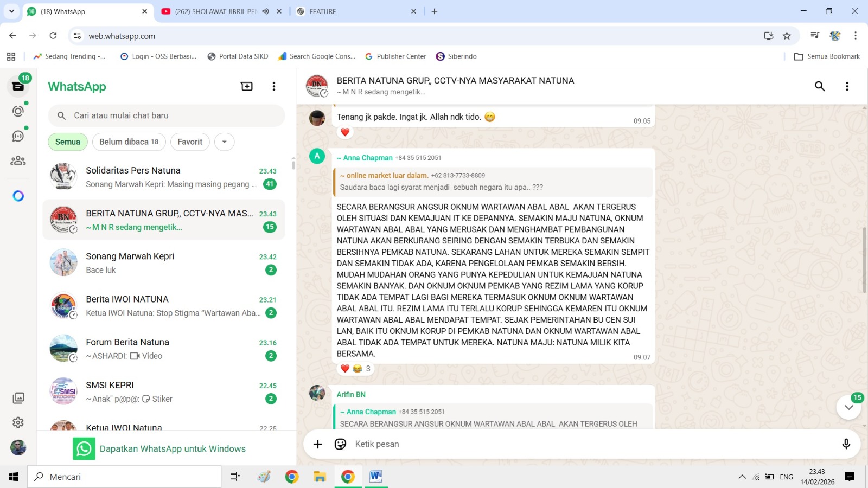Start voice message with microphone icon
The width and height of the screenshot is (868, 488).
point(846,444)
